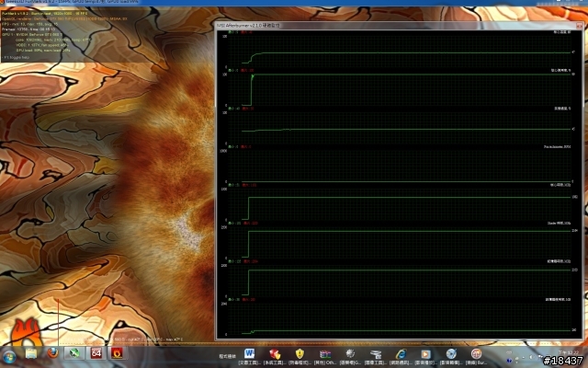
Task: Click the green icon beside Firefox in taskbar
Action: pyautogui.click(x=74, y=353)
